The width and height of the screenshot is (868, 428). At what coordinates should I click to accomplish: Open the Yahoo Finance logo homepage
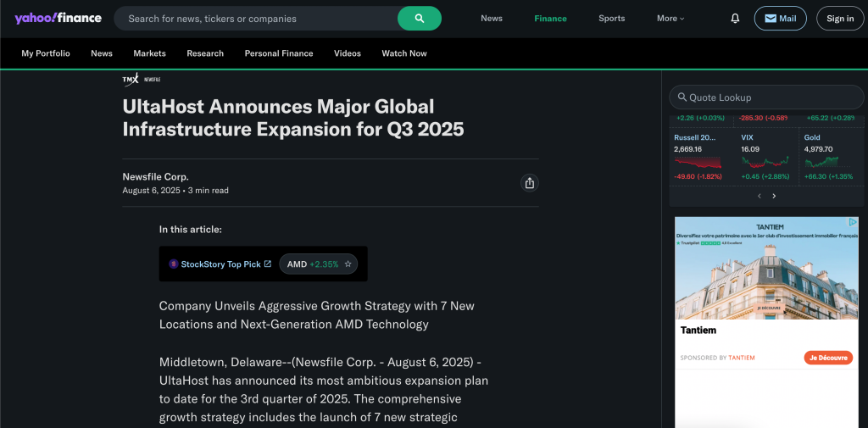click(58, 18)
